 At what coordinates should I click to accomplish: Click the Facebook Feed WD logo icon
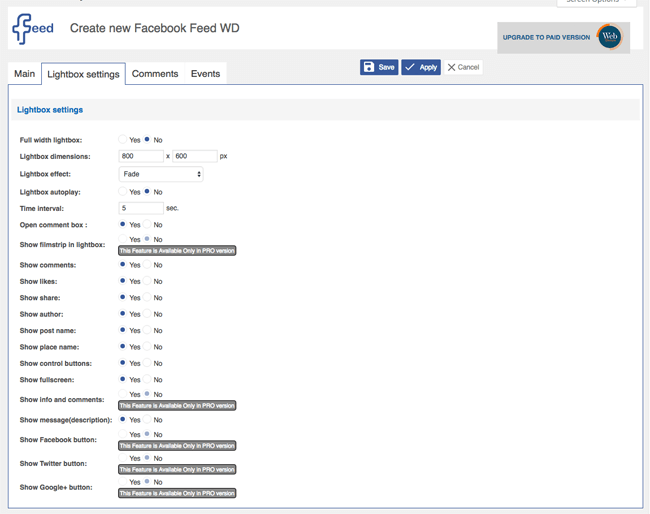coord(32,29)
